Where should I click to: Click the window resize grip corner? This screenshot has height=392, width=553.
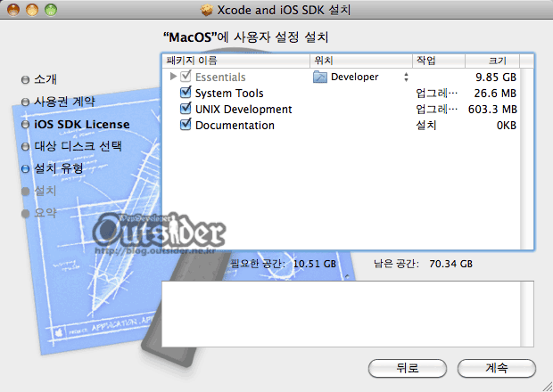pos(547,387)
